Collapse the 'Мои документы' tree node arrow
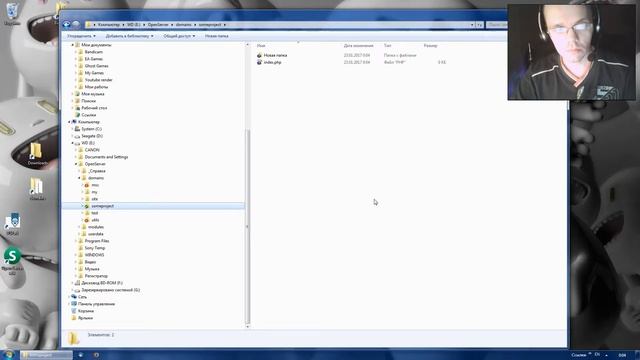Viewport: 640px width, 360px height. click(73, 45)
